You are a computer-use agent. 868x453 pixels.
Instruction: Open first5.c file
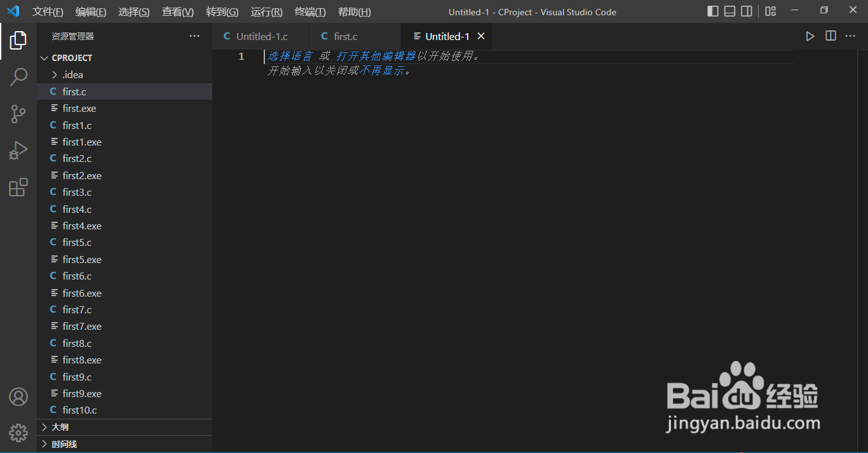125,243
